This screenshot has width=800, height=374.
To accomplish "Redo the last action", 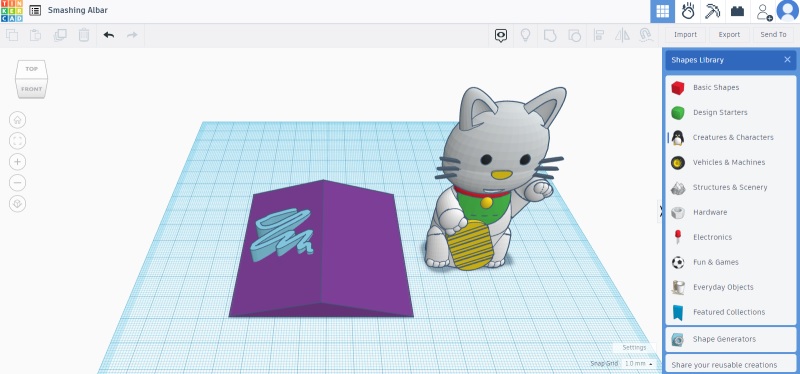I will pyautogui.click(x=132, y=35).
